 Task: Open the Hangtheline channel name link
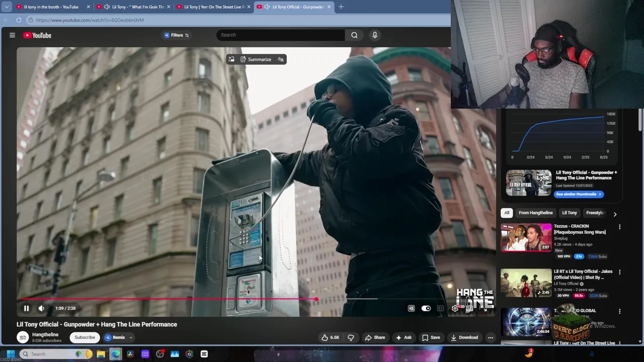click(x=45, y=334)
